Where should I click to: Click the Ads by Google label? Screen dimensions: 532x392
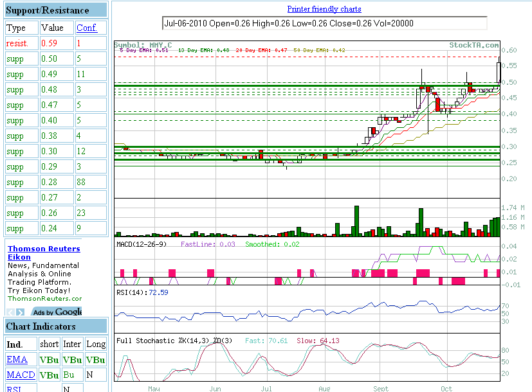[x=57, y=312]
